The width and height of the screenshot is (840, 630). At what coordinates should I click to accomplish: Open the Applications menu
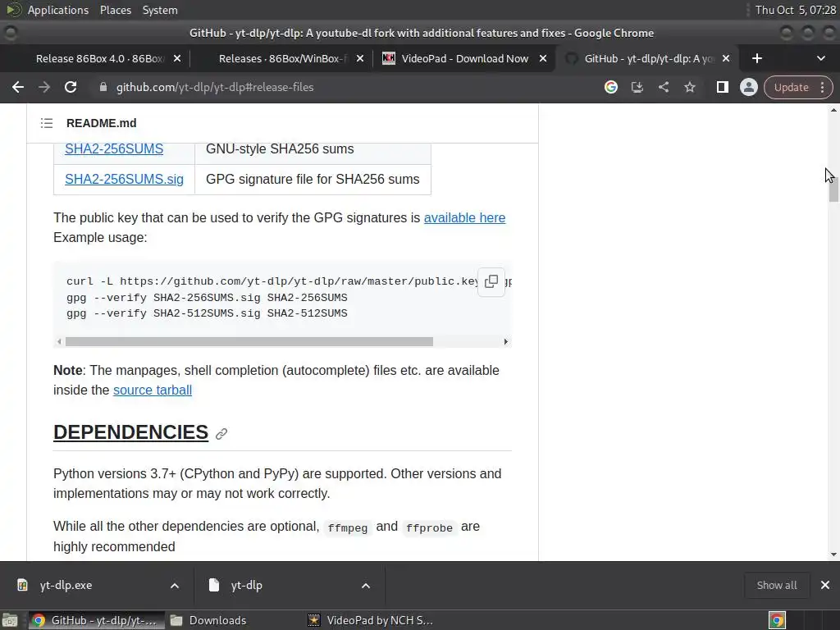click(58, 10)
